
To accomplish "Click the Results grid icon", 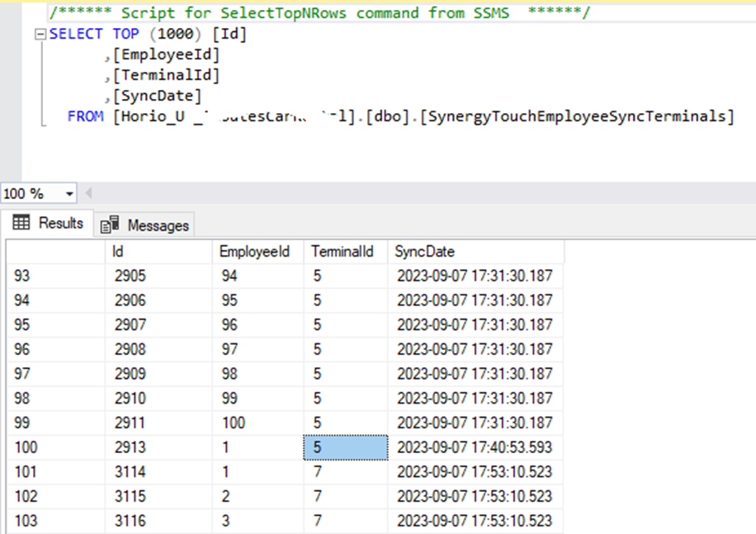I will point(21,222).
